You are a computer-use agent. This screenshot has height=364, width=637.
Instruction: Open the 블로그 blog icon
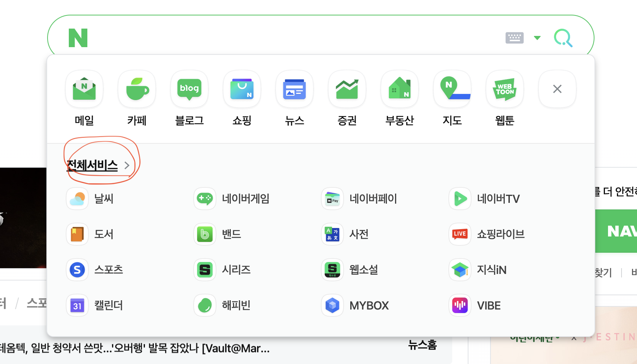[189, 89]
